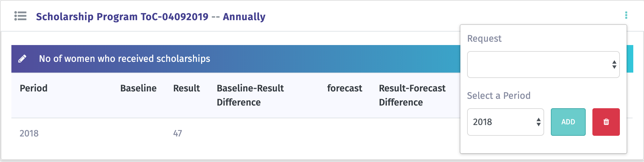
Task: Click the Result column header
Action: coord(186,88)
